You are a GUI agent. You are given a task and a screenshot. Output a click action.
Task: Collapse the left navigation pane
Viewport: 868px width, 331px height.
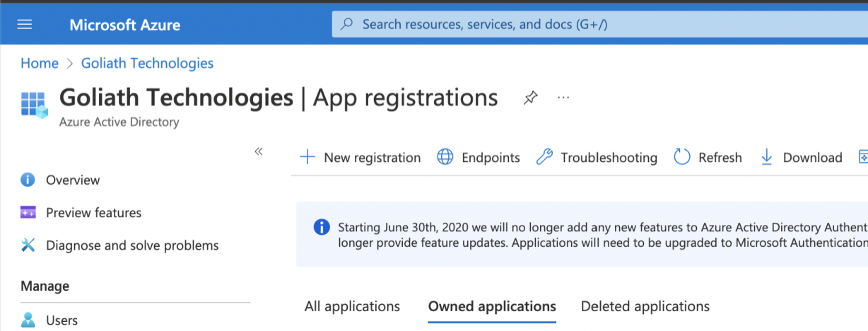coord(259,151)
